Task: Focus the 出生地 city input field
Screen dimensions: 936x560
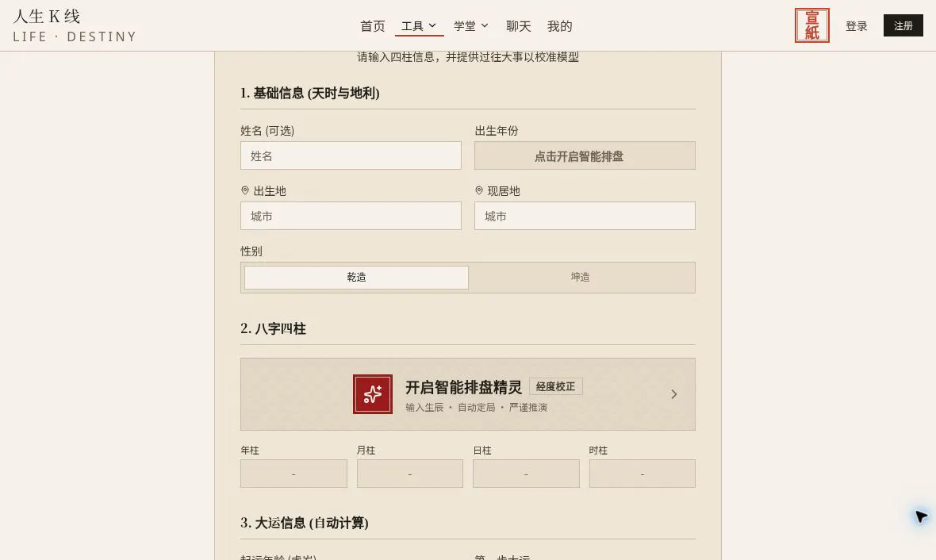Action: tap(351, 216)
